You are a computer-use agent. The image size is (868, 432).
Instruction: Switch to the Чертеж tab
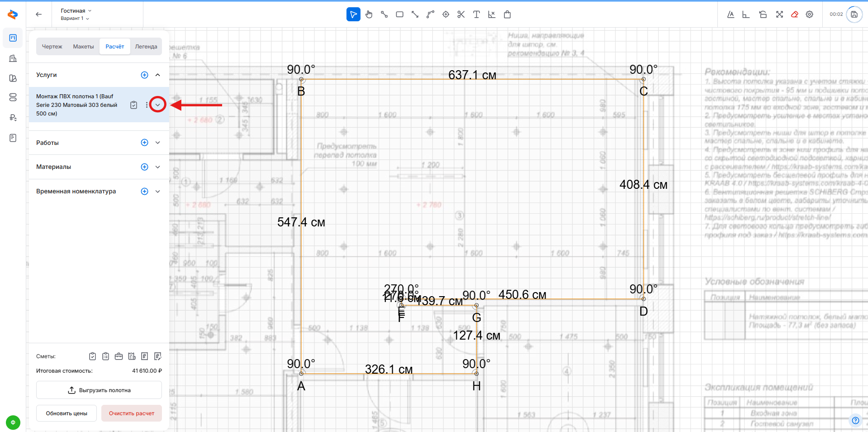click(52, 47)
